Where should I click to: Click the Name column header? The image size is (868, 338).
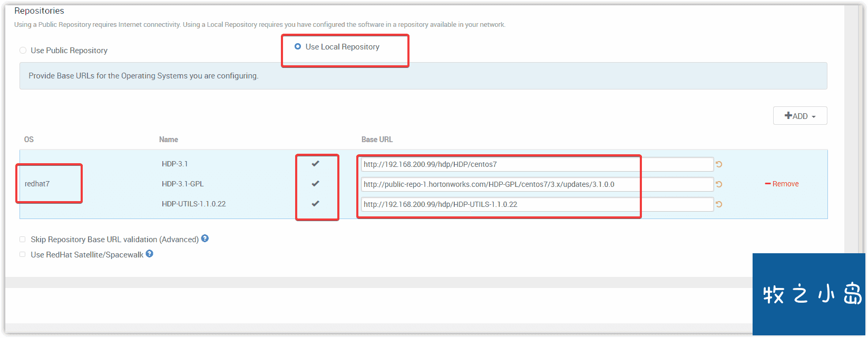coord(169,140)
